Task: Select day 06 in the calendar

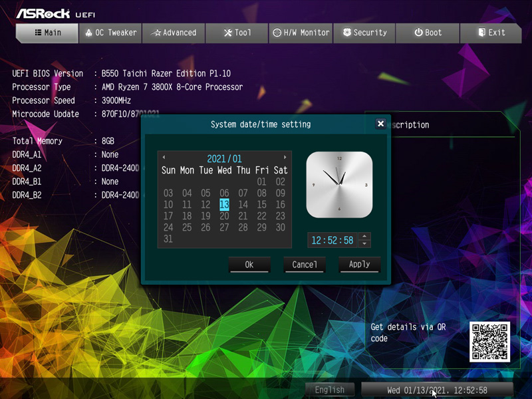Action: [224, 194]
